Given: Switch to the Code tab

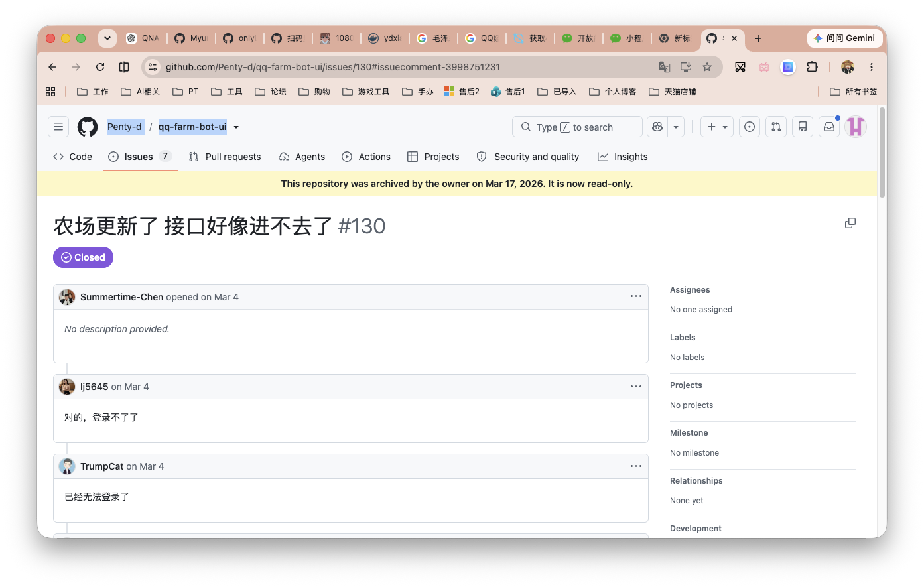Looking at the screenshot, I should coord(72,157).
